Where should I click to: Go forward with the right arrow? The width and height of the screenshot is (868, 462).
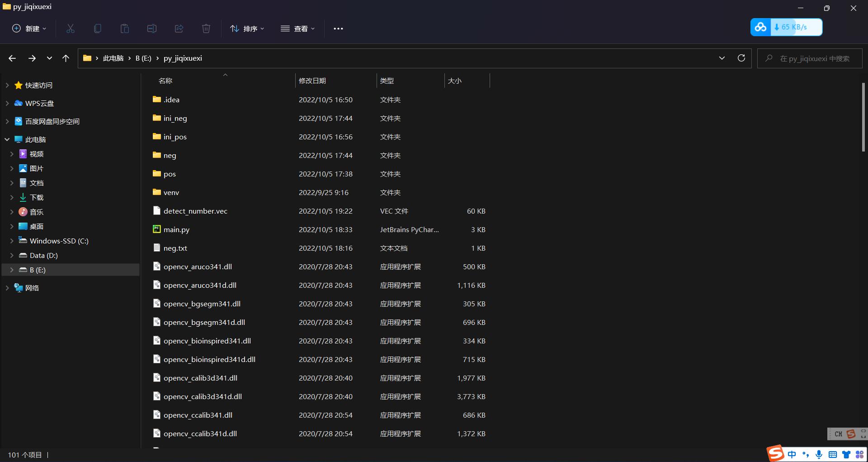pyautogui.click(x=32, y=58)
